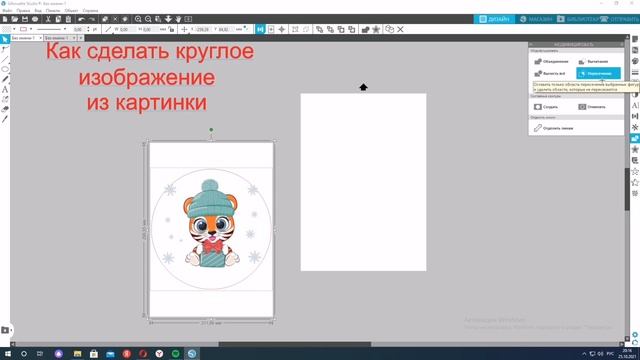Choose the Select arrow tool

[5, 39]
